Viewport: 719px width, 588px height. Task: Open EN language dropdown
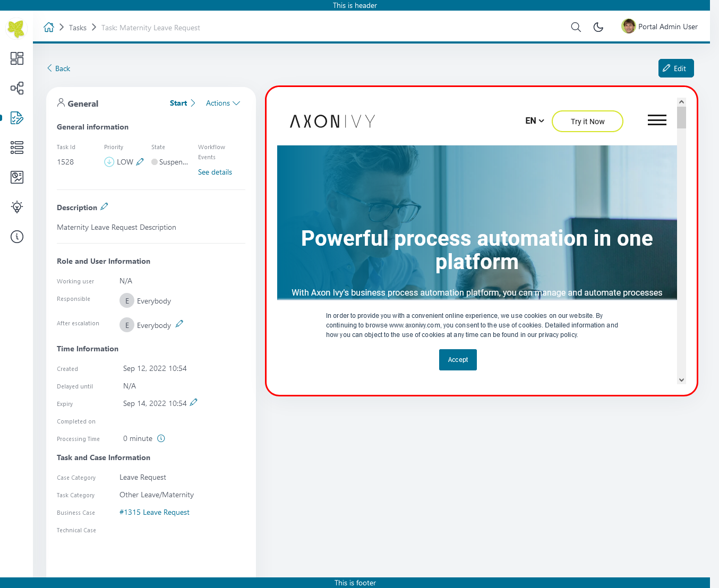point(535,121)
